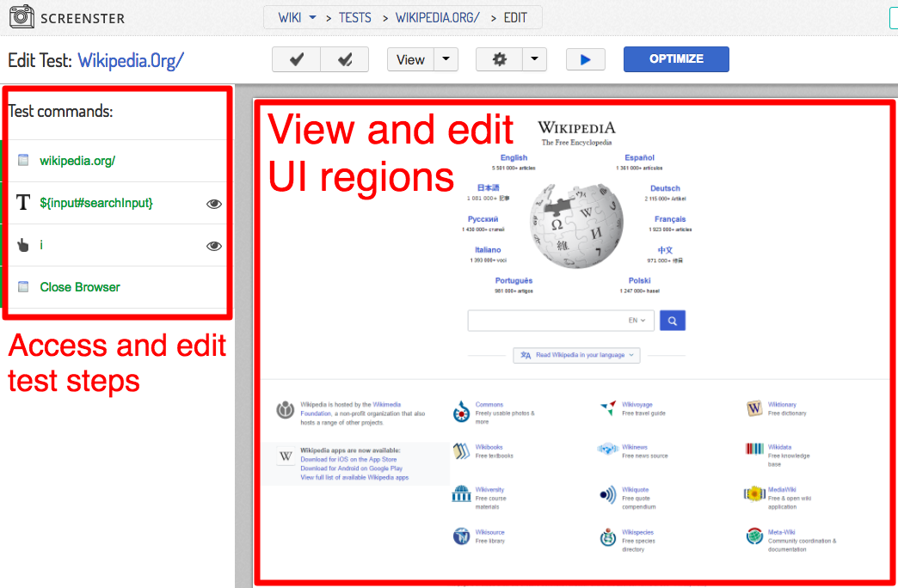This screenshot has height=588, width=898.
Task: Open the gear settings button
Action: (500, 59)
